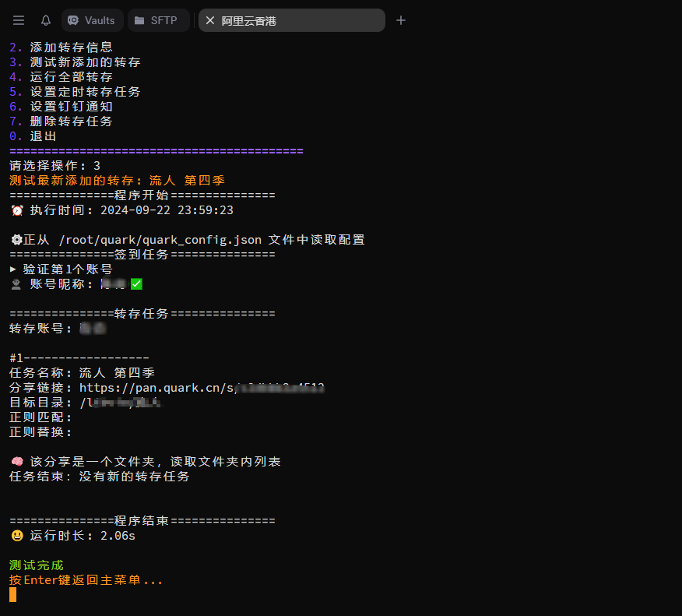Viewport: 682px width, 616px height.
Task: Click the user avatar emoji icon
Action: [x=16, y=284]
